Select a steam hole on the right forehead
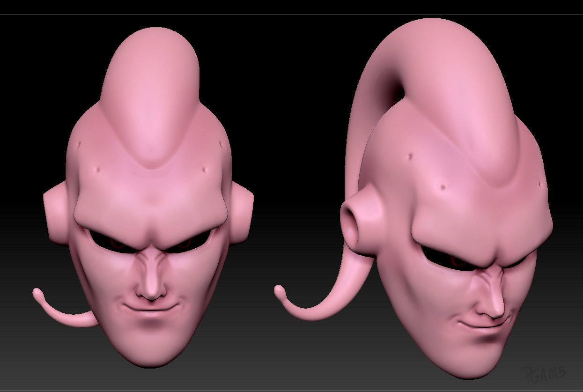 point(443,188)
